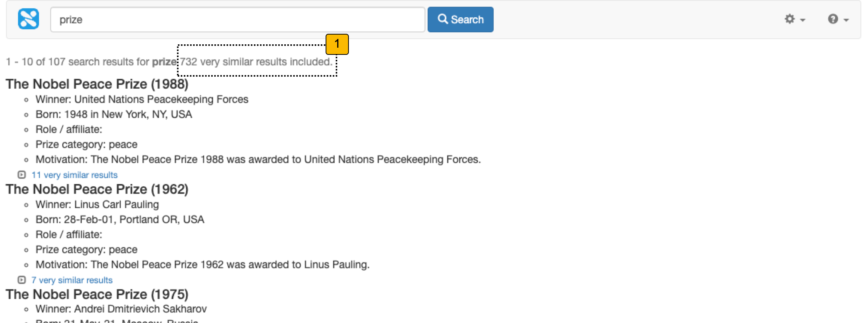Click the bold "prize" term in results summary
This screenshot has width=868, height=323.
164,62
